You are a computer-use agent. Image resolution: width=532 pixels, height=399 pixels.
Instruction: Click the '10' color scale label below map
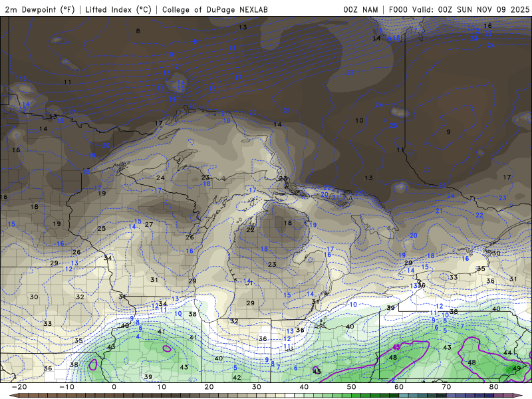[x=162, y=387]
